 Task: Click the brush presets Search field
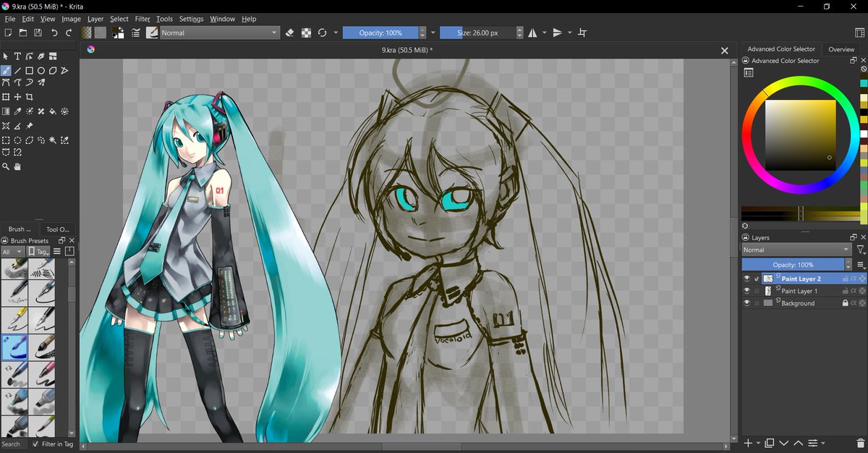coord(14,444)
